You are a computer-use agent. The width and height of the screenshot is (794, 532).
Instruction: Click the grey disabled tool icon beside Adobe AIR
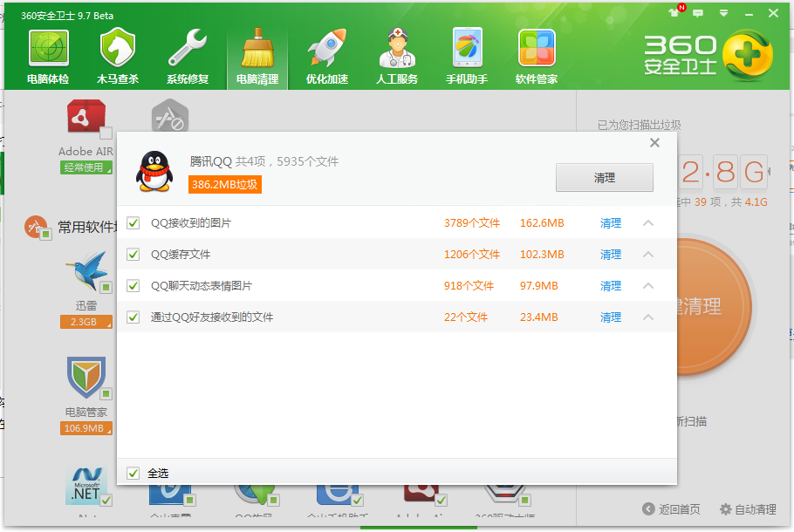[170, 115]
